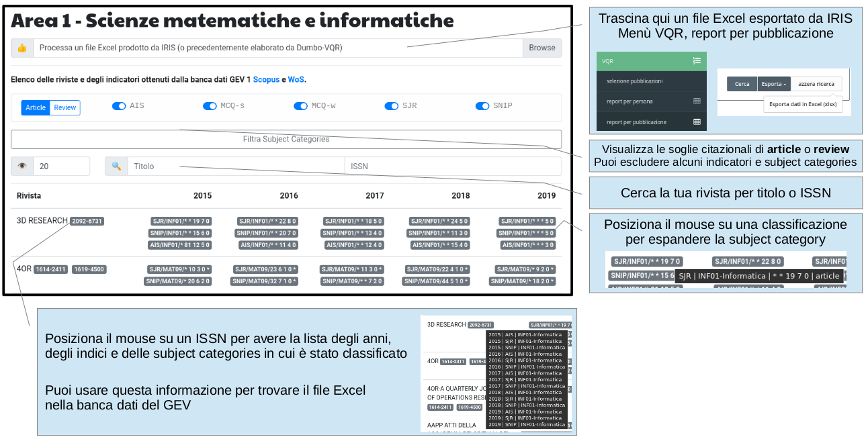This screenshot has height=439, width=868.
Task: Open the Filtra Subject Categories selector
Action: [286, 139]
